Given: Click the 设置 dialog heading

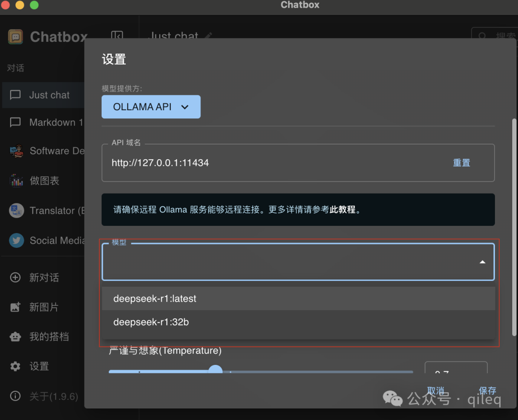Looking at the screenshot, I should coord(114,59).
